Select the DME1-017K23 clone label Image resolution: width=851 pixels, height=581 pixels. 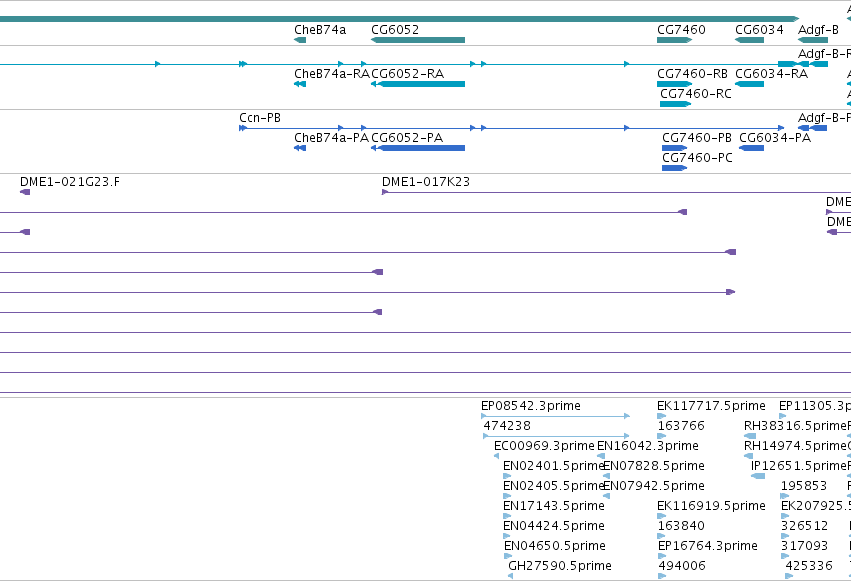click(x=426, y=182)
